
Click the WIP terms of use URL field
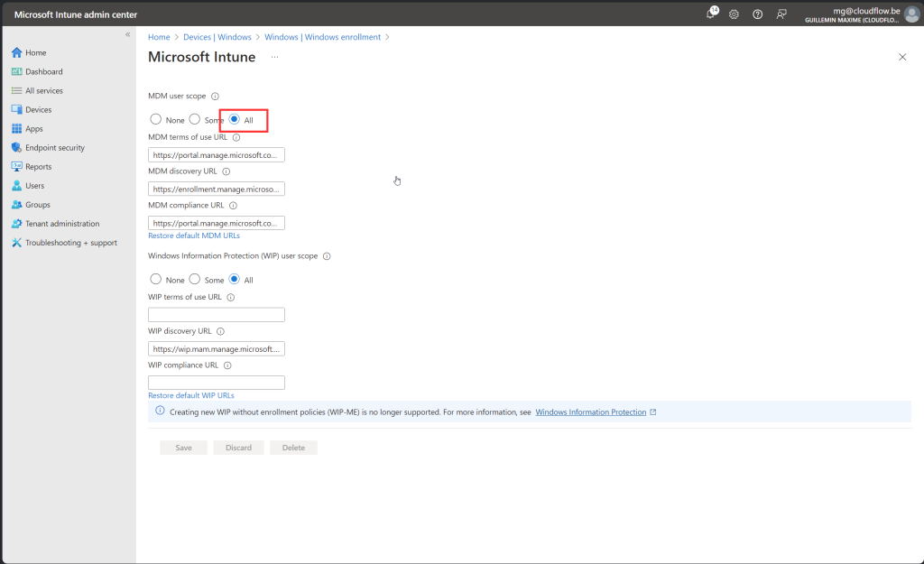[x=217, y=315]
